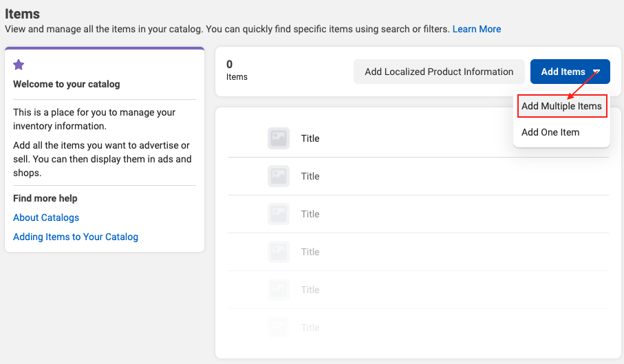This screenshot has height=364, width=624.
Task: Choose Add One Item option
Action: (550, 132)
